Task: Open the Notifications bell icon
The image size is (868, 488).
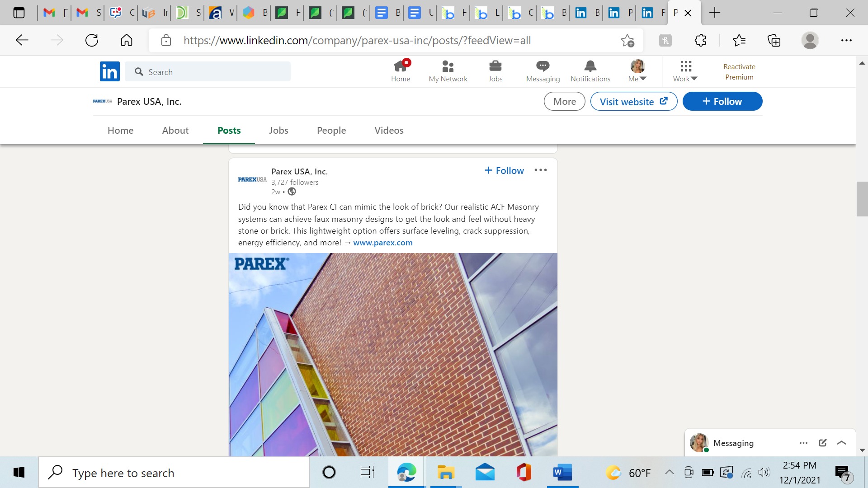Action: click(x=590, y=71)
